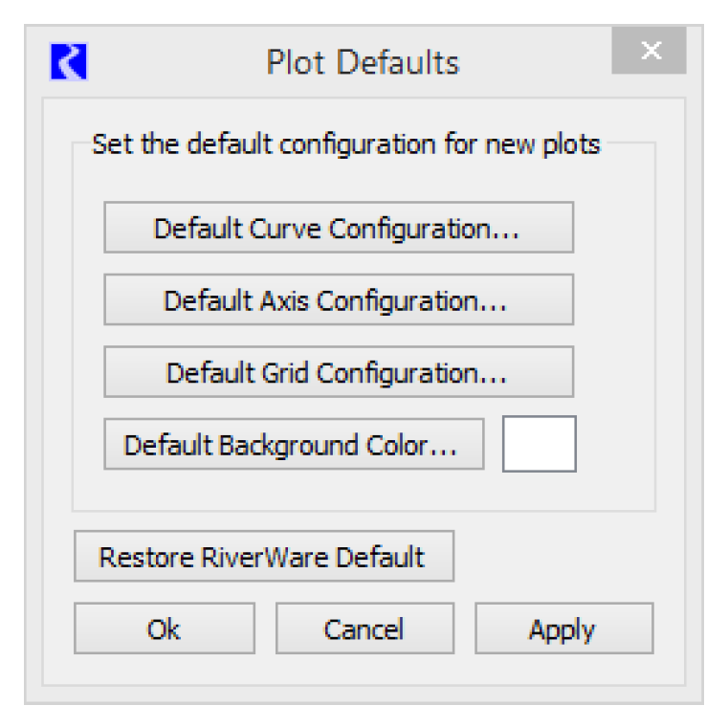Image resolution: width=728 pixels, height=728 pixels.
Task: Dismiss dialog using the Cancel button
Action: pyautogui.click(x=364, y=629)
